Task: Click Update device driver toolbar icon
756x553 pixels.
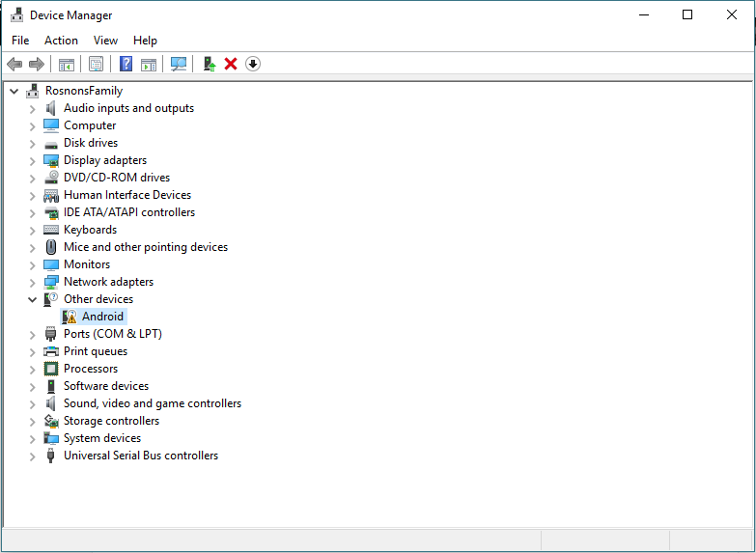Action: (210, 64)
